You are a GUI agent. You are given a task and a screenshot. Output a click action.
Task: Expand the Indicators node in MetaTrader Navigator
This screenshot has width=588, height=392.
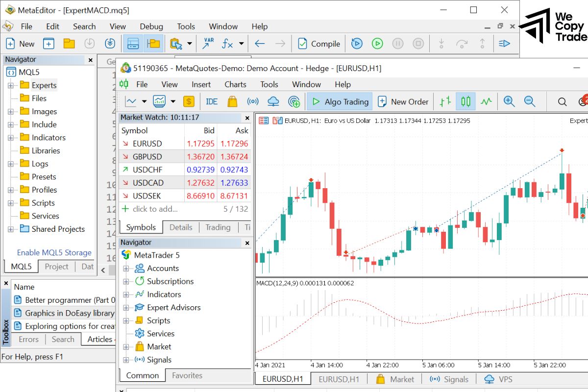pyautogui.click(x=126, y=294)
